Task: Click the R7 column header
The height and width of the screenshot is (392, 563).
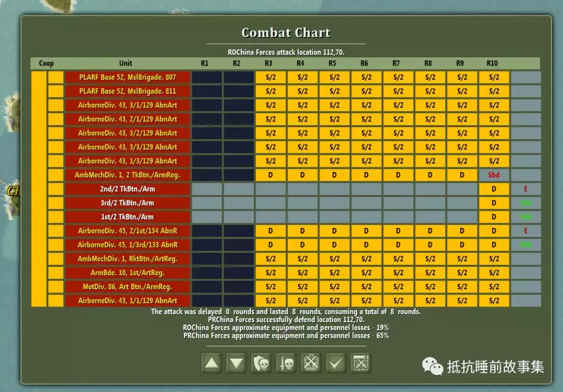Action: pyautogui.click(x=396, y=63)
